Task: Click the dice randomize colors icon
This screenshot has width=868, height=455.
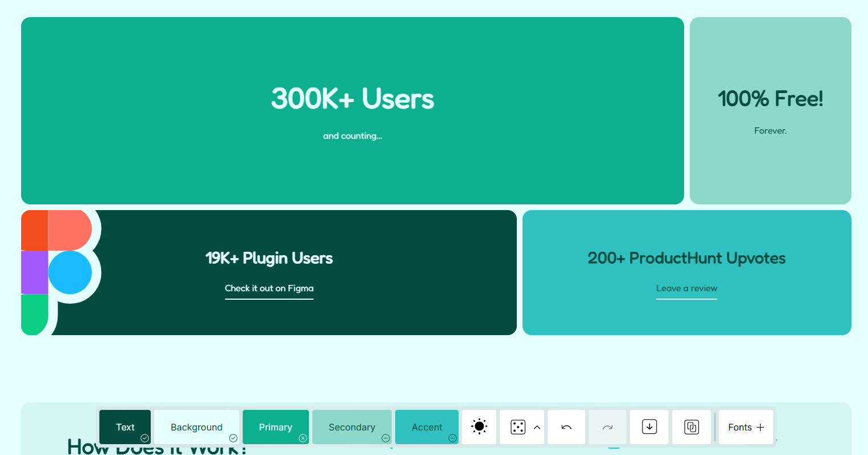Action: coord(518,427)
